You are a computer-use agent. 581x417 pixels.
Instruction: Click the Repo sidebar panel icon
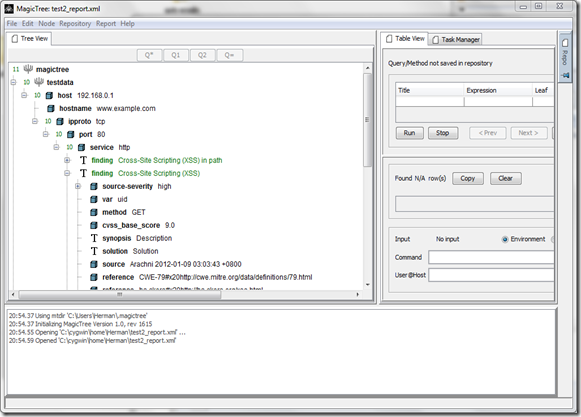[x=565, y=43]
